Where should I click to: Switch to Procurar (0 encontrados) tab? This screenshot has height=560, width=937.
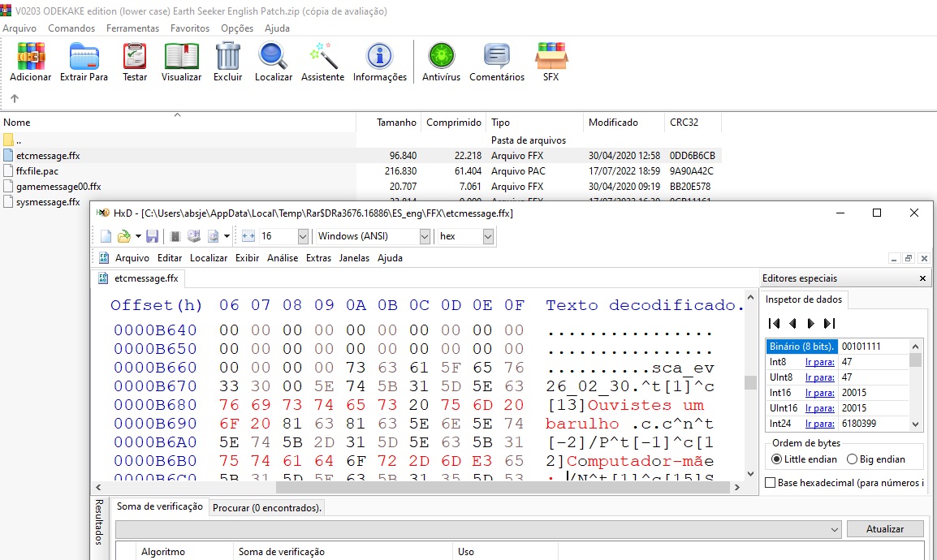tap(267, 508)
